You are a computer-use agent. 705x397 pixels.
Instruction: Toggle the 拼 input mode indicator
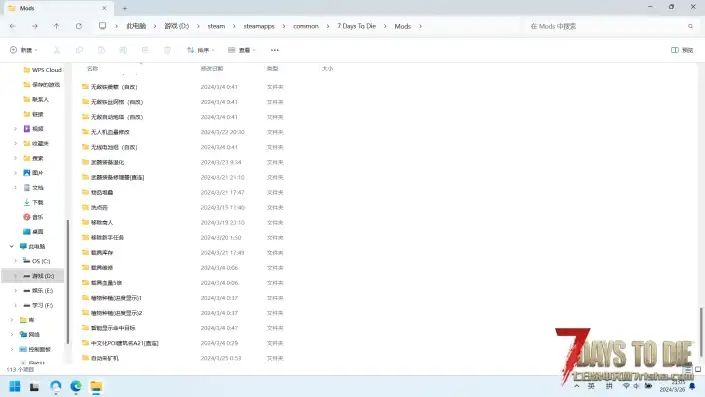pos(609,386)
